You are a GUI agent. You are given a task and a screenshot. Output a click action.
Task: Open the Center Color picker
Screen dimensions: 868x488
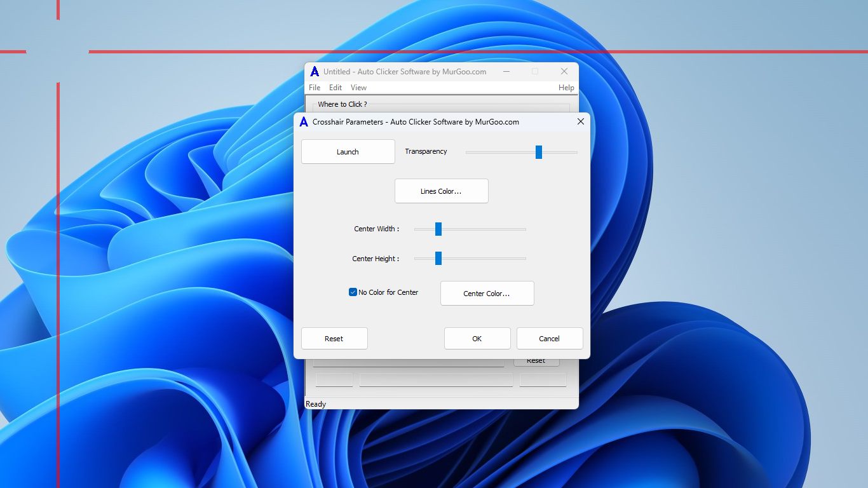[x=487, y=293]
